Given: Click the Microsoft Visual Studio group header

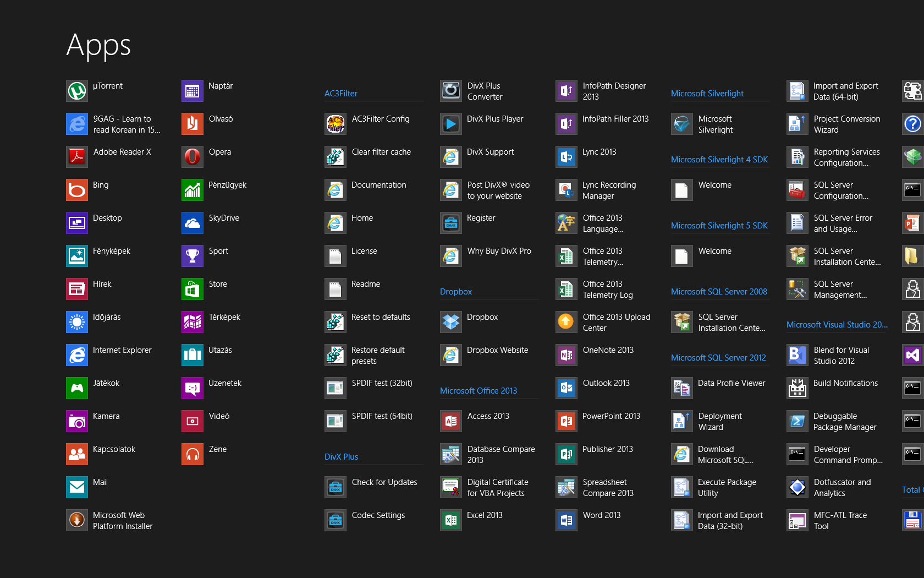Looking at the screenshot, I should coord(837,325).
